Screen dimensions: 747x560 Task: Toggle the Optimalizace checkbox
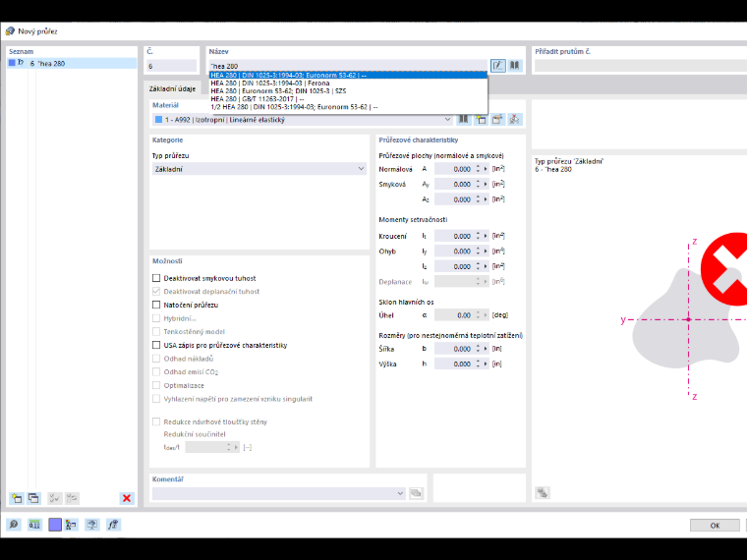tap(156, 385)
